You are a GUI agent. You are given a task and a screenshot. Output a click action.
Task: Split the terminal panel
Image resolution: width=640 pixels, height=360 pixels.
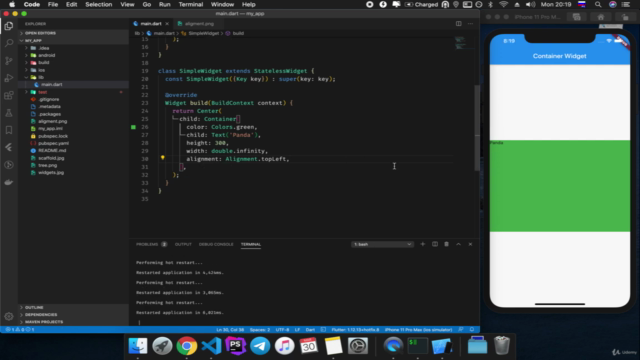pos(435,244)
